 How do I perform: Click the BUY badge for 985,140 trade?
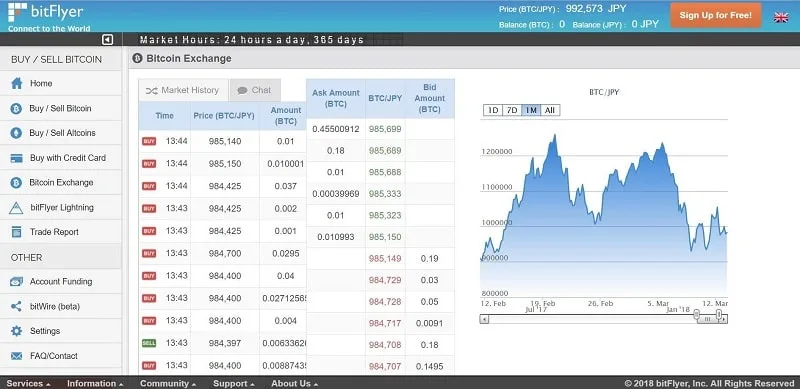(x=149, y=141)
